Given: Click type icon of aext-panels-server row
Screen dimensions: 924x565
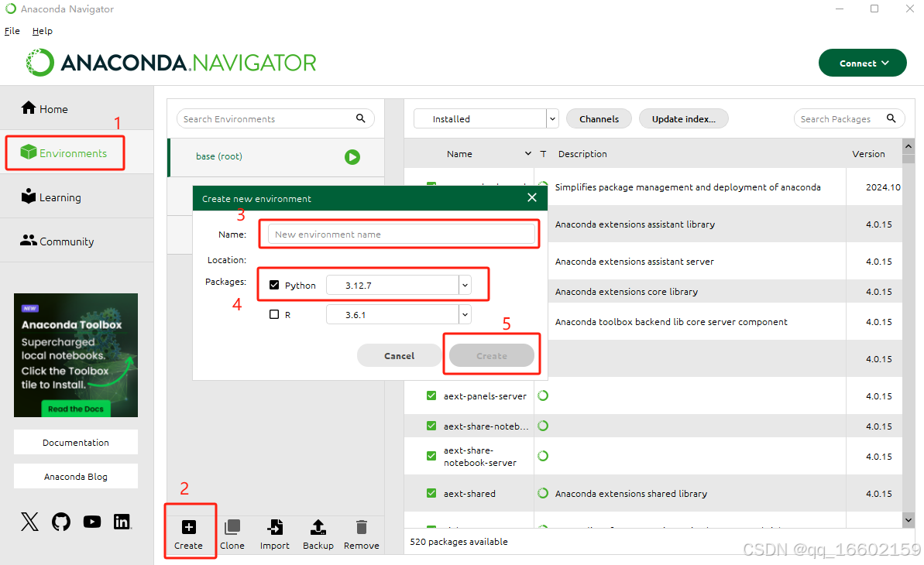Looking at the screenshot, I should [x=543, y=396].
